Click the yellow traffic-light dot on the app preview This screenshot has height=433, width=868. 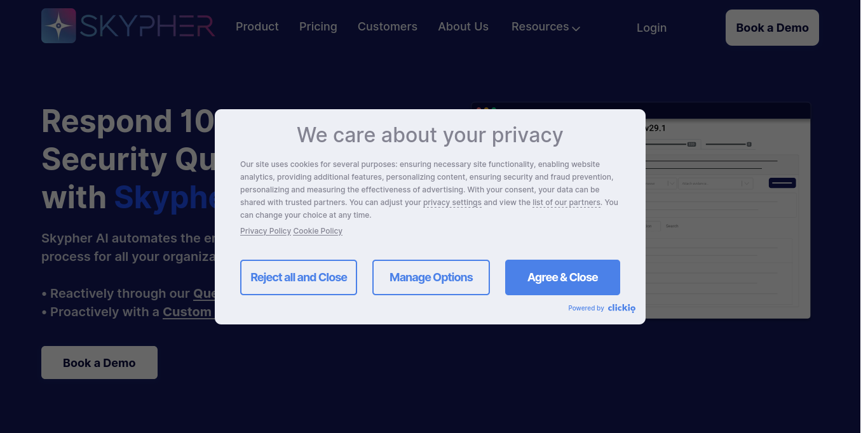487,109
